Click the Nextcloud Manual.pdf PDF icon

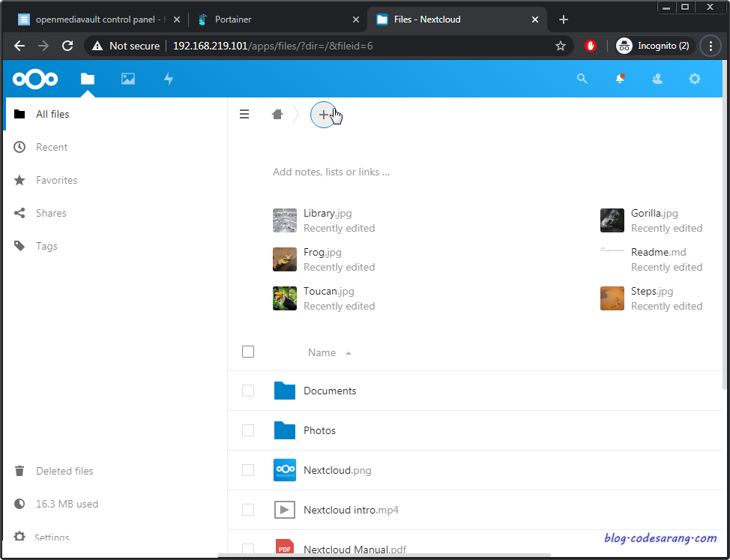[x=285, y=547]
